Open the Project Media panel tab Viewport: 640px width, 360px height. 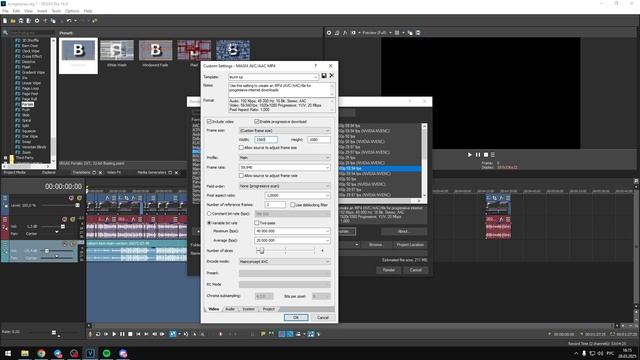pyautogui.click(x=15, y=173)
